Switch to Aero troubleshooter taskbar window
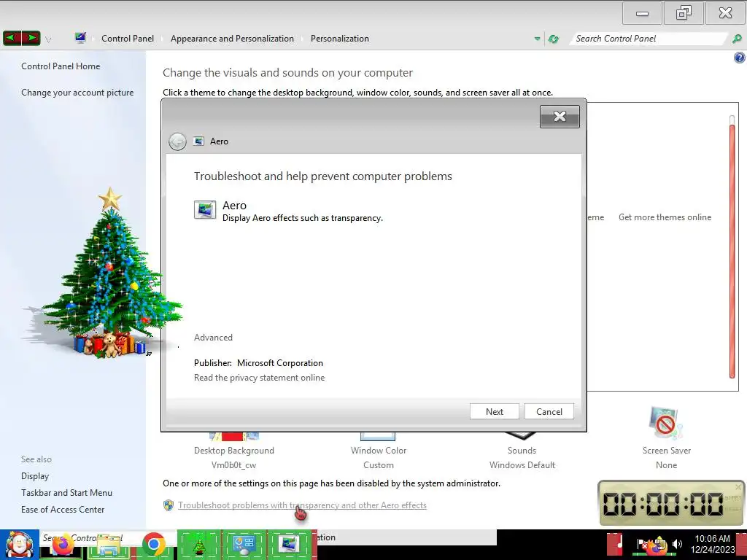747x560 pixels. tap(290, 545)
